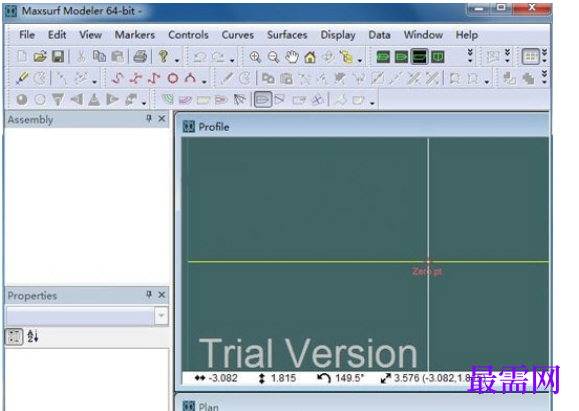Viewport: 579px width, 411px height.
Task: Open file via folder icon
Action: tap(40, 56)
